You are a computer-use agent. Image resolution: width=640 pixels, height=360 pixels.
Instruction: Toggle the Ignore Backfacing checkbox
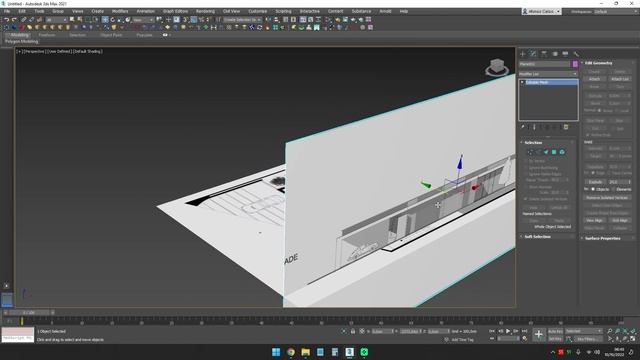(x=526, y=168)
